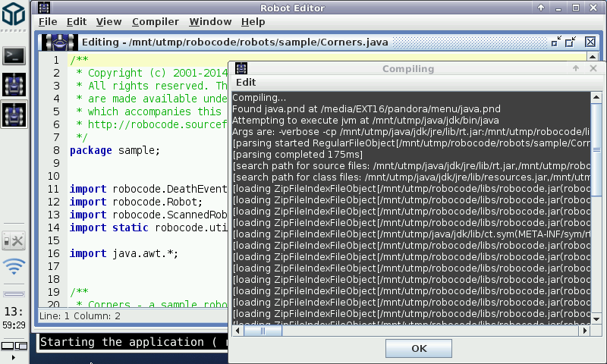Expand the panel arrow at bottom left
This screenshot has width=607, height=364.
click(x=14, y=357)
